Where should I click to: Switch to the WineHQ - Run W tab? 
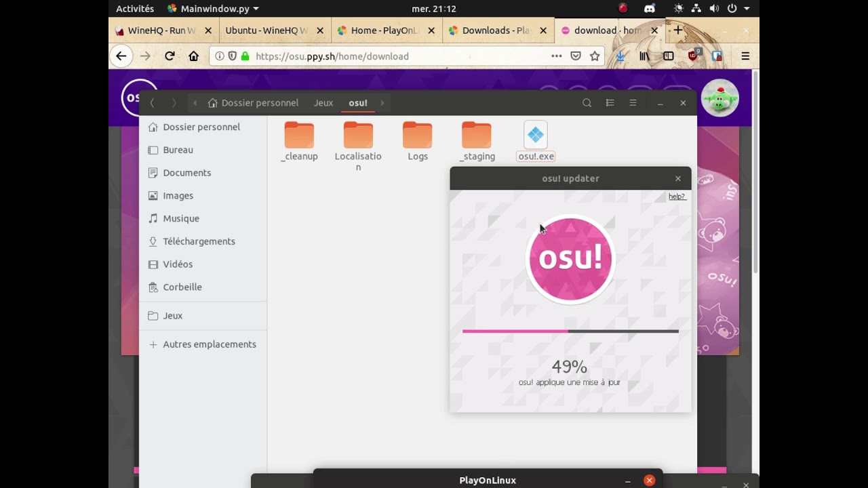163,30
